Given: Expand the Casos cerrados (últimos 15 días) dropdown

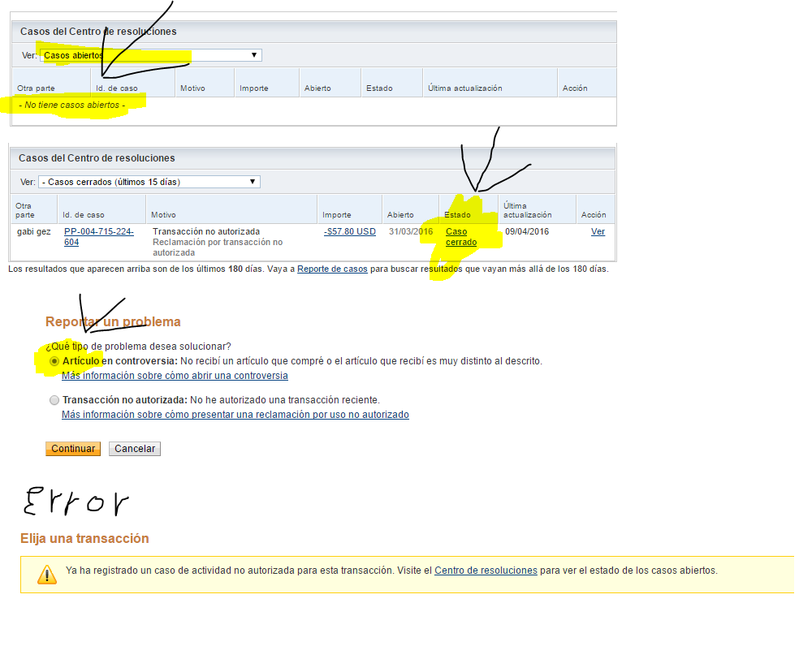Looking at the screenshot, I should click(149, 182).
